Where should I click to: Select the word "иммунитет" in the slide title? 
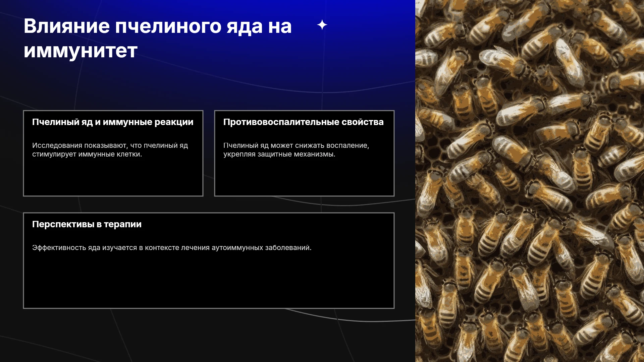80,51
